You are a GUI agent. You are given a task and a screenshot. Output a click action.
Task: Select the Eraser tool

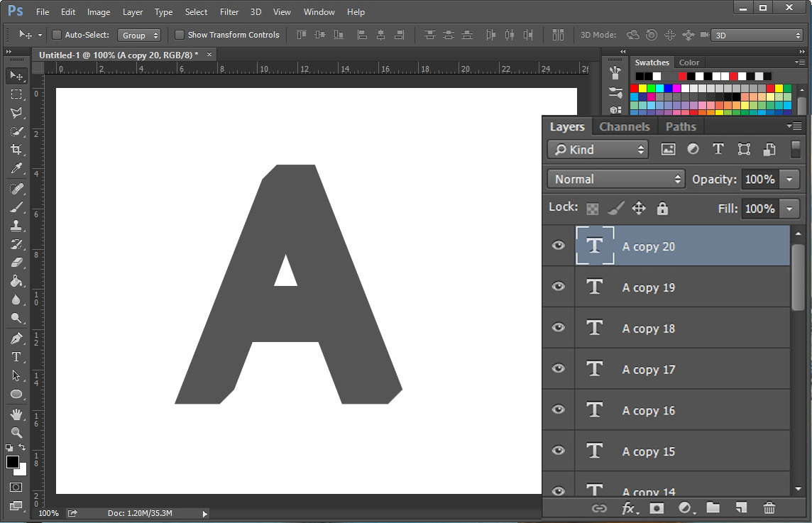(16, 263)
